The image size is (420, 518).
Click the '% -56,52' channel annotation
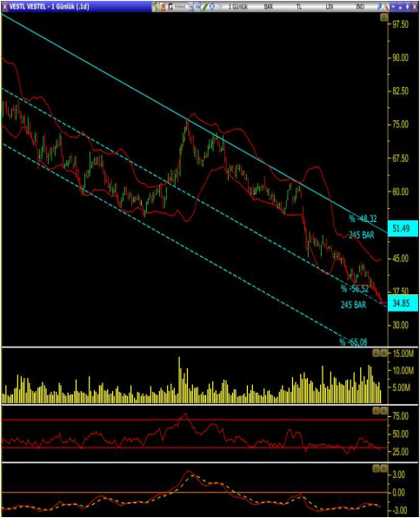[x=354, y=289]
